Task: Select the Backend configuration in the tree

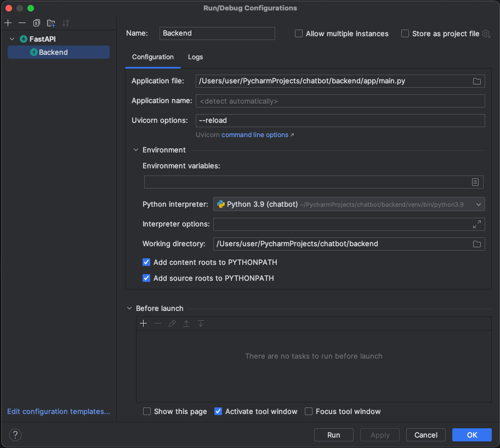Action: (x=59, y=52)
